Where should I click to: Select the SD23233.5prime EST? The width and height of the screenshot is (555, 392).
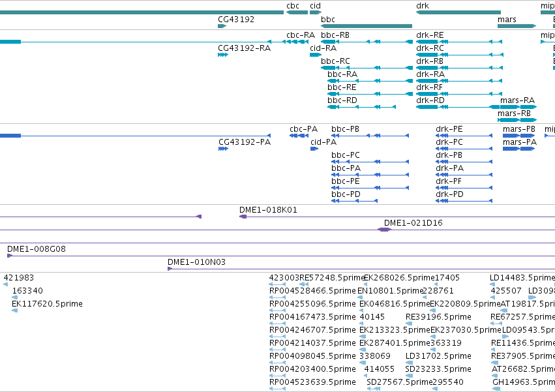[409, 376]
